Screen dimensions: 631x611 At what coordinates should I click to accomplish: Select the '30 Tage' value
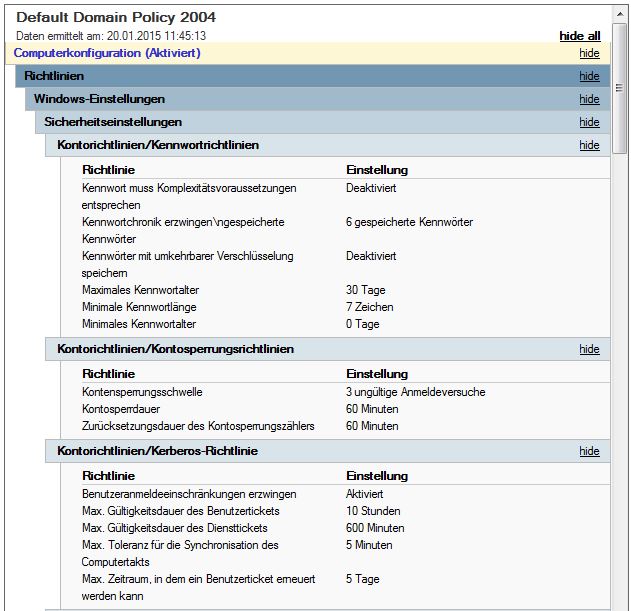point(365,290)
